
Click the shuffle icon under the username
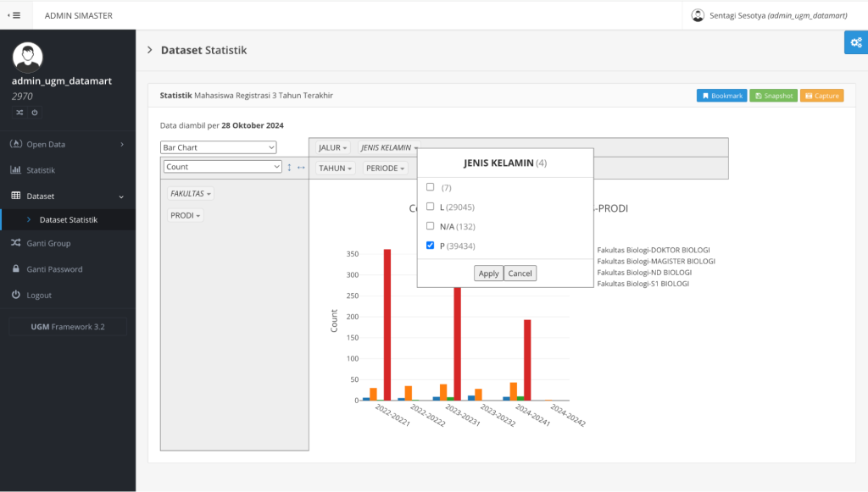click(x=19, y=113)
